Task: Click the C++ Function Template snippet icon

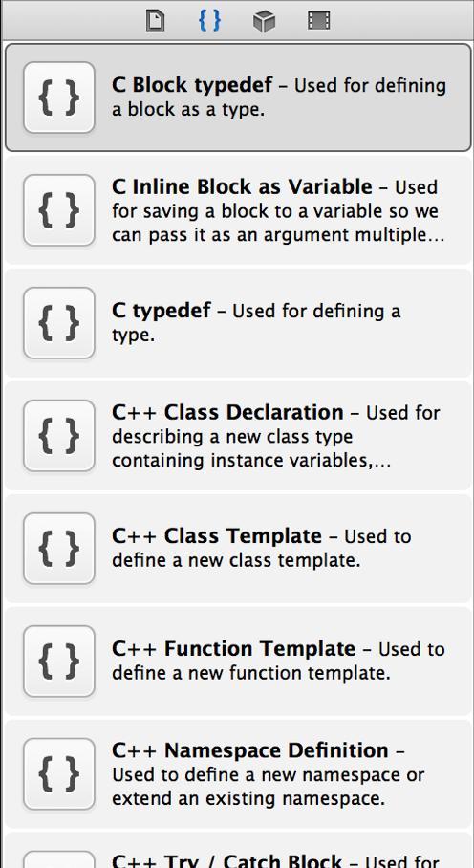Action: [59, 661]
